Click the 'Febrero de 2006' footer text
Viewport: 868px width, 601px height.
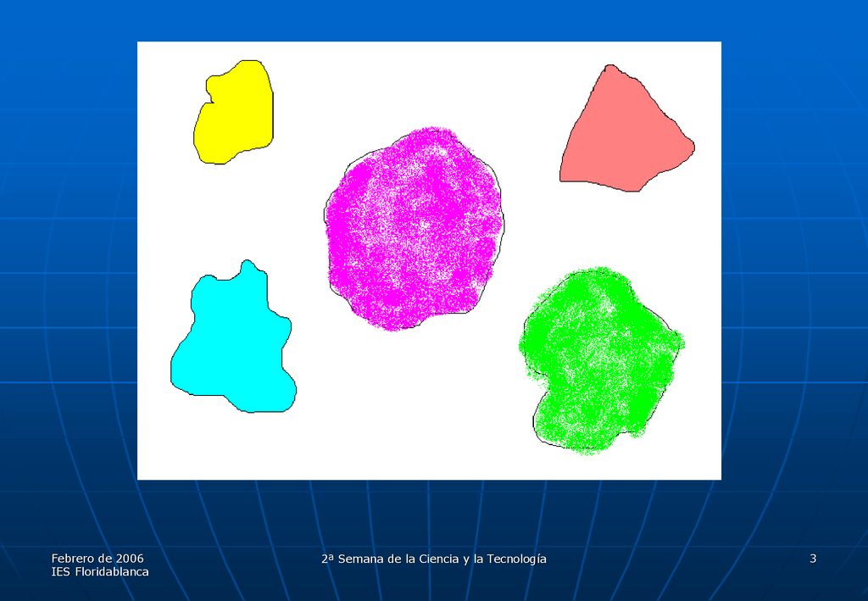97,558
